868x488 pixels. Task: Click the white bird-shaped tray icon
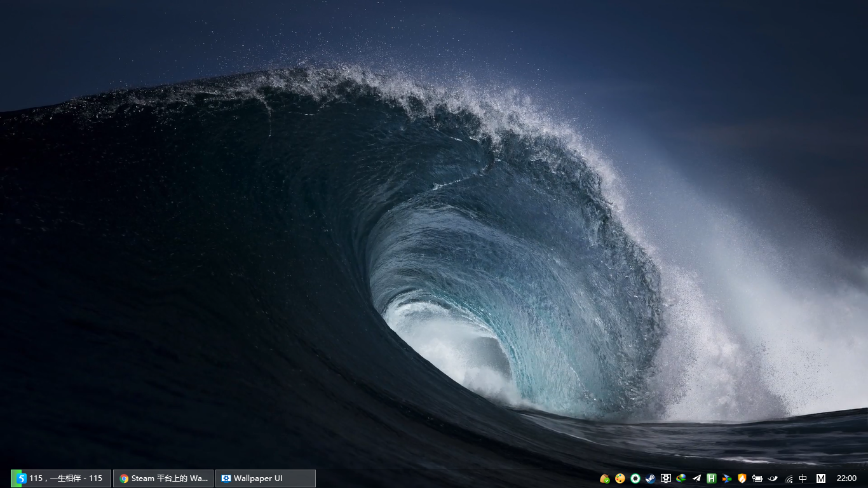pos(773,478)
